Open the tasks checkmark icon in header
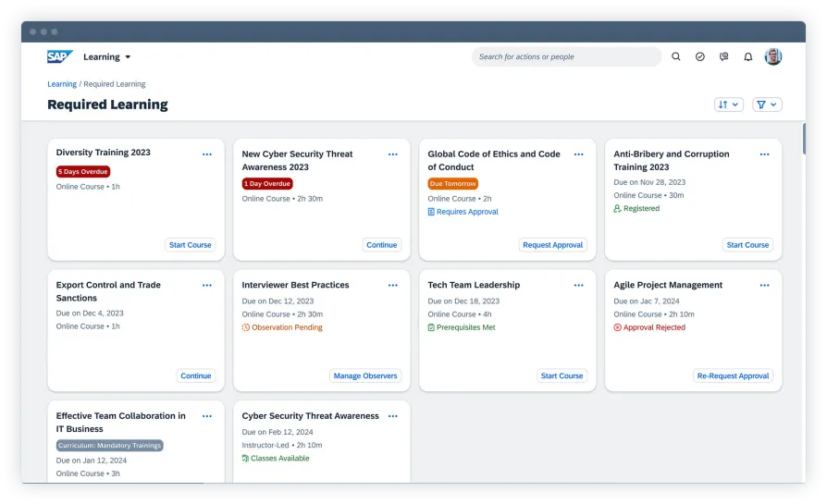Screen dimensions: 827x504 click(x=700, y=57)
